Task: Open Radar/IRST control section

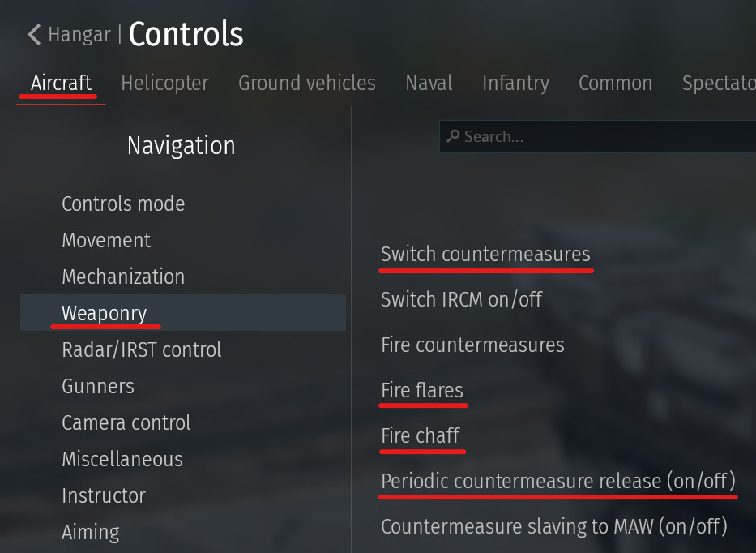Action: (141, 349)
